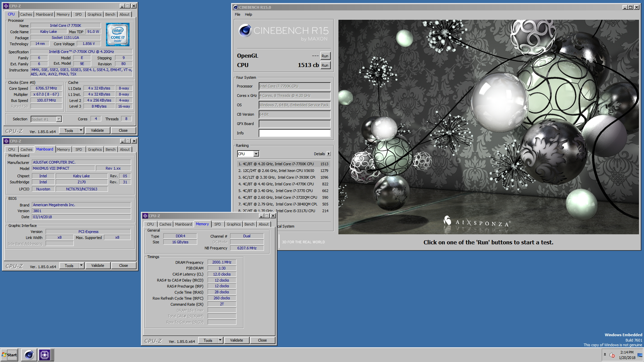Open the Graphics tab in the CPU window
This screenshot has width=644, height=362.
point(94,14)
